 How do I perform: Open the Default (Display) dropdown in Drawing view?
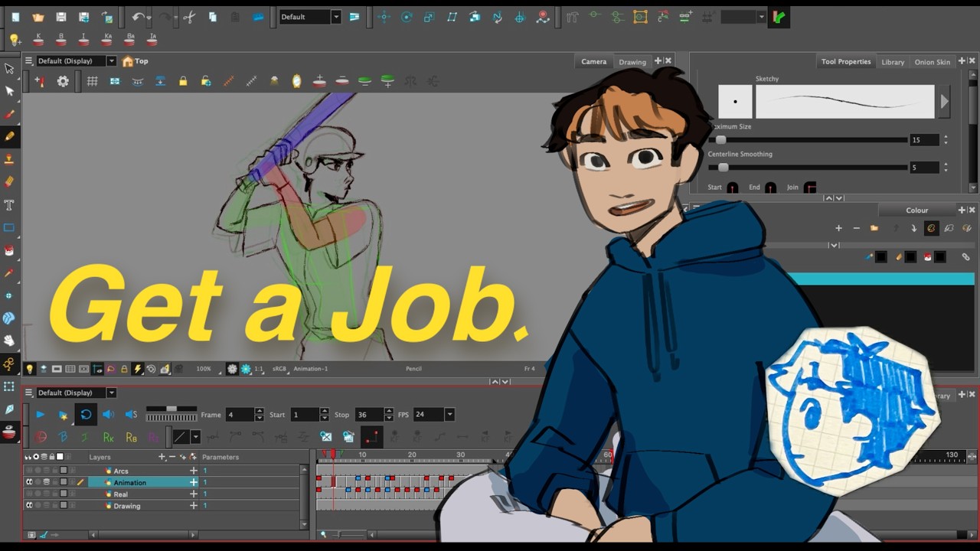pos(111,61)
